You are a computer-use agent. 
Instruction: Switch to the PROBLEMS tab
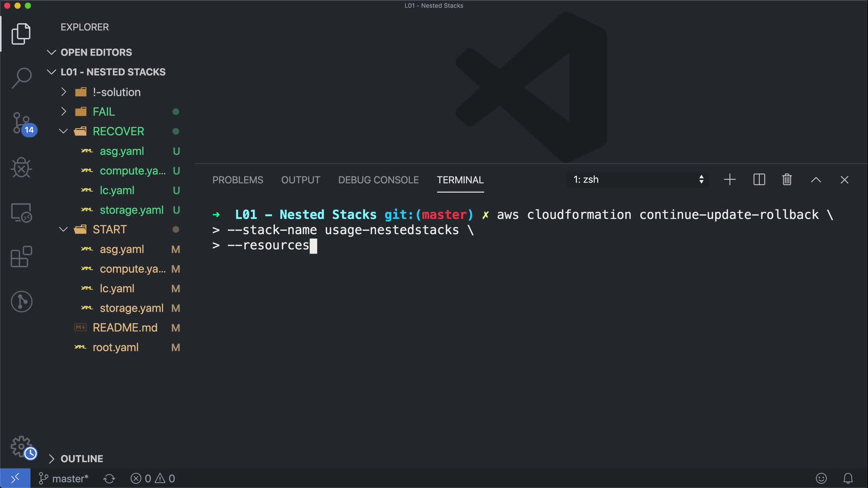point(237,180)
